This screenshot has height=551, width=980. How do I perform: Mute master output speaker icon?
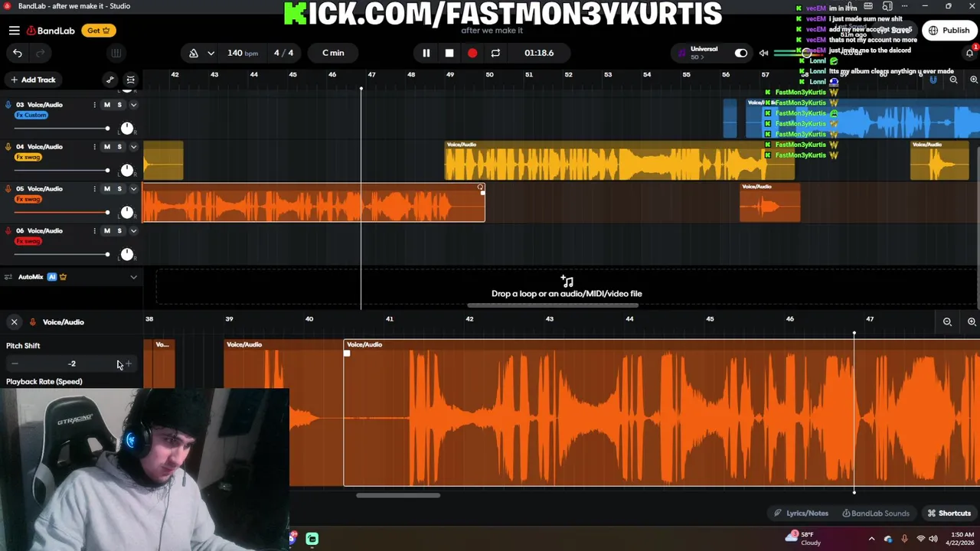[x=763, y=53]
